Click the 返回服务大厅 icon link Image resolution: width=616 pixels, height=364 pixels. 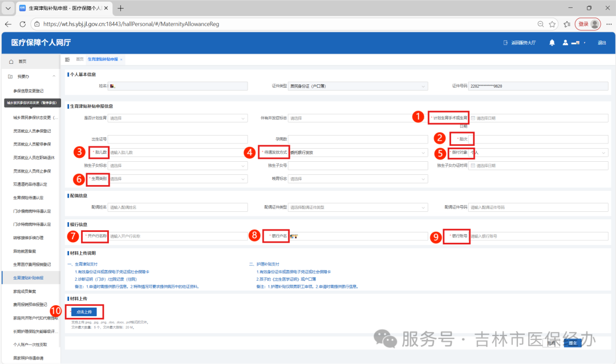click(x=505, y=42)
